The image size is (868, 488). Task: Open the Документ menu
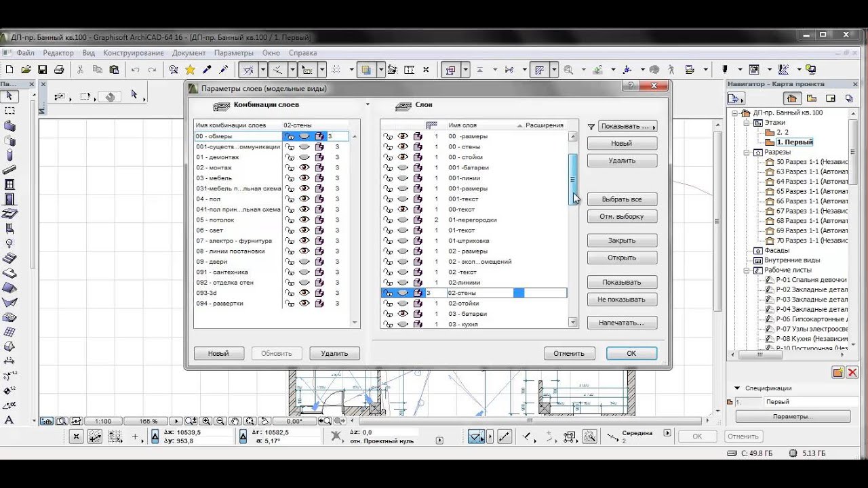point(189,53)
